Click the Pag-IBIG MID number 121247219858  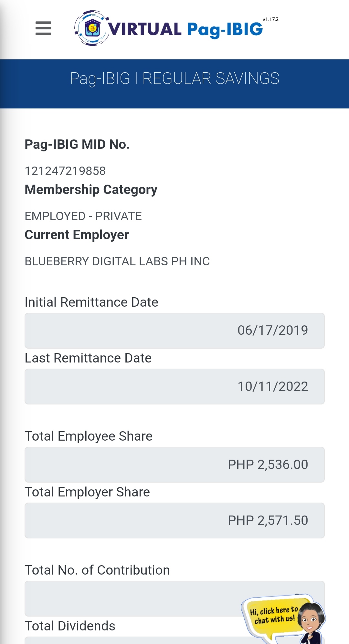[65, 171]
